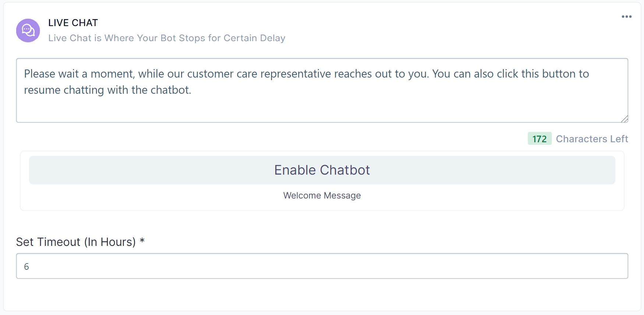Click the value 6 in timeout field
This screenshot has height=315, width=644.
[26, 266]
